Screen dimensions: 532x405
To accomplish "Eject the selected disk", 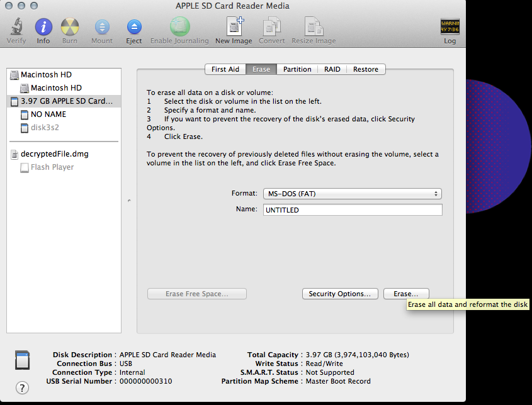I will [x=134, y=27].
